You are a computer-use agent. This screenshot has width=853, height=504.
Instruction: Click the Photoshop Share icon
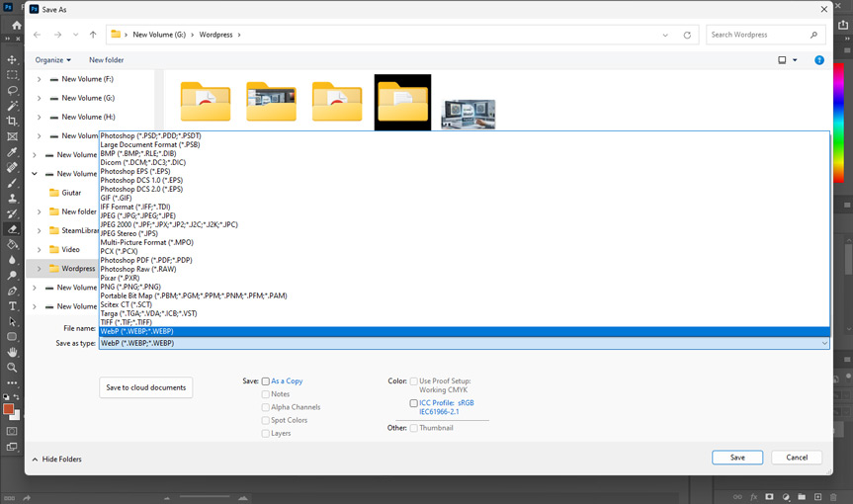click(843, 25)
